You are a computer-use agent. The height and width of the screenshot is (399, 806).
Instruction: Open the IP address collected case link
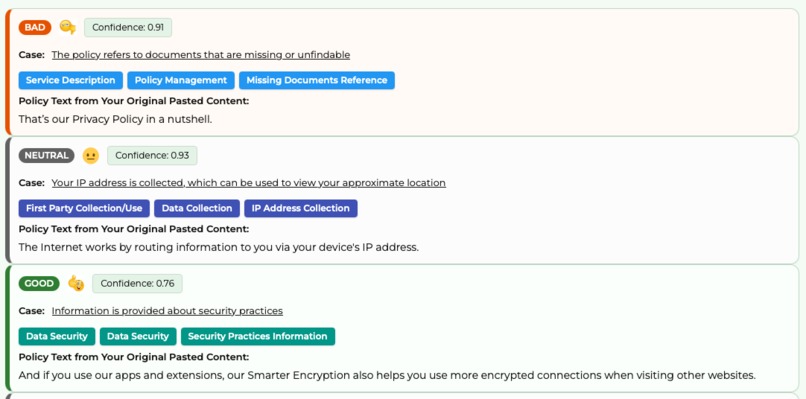pyautogui.click(x=249, y=183)
